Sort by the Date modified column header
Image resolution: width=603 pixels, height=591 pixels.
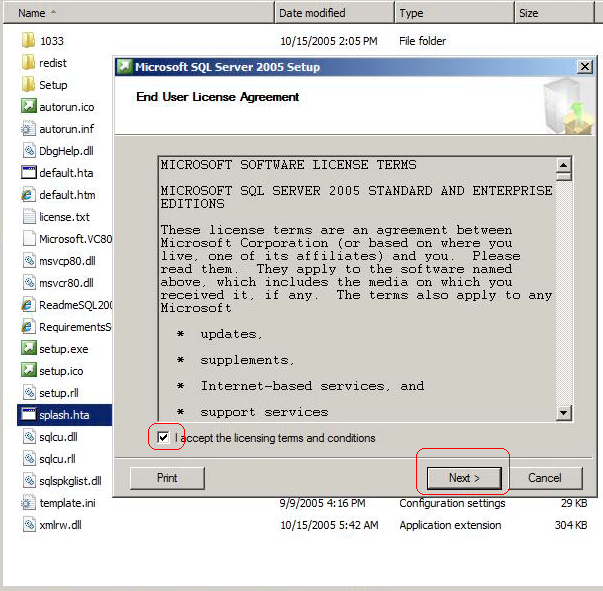334,13
